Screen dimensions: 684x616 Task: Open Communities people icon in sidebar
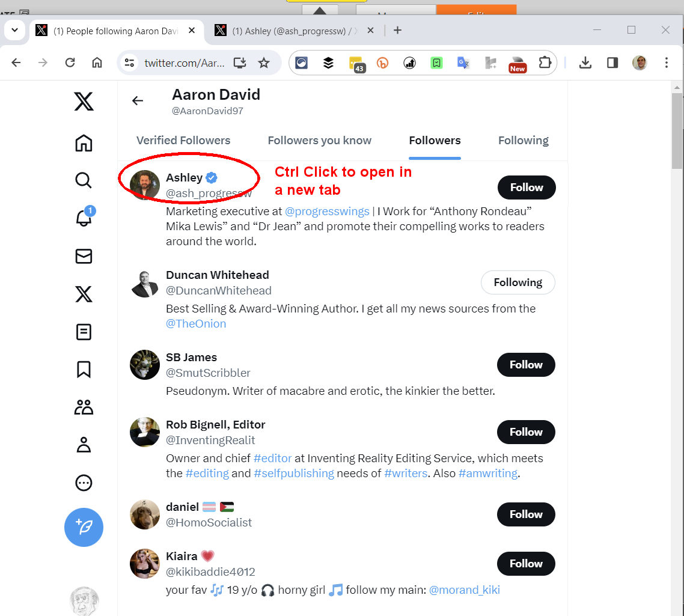click(84, 407)
